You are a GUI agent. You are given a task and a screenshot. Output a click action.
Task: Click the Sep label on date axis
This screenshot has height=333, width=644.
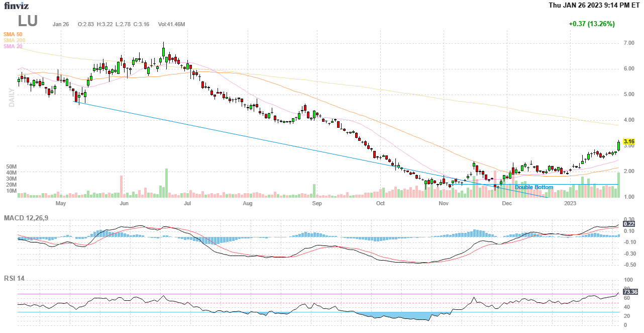(x=316, y=204)
